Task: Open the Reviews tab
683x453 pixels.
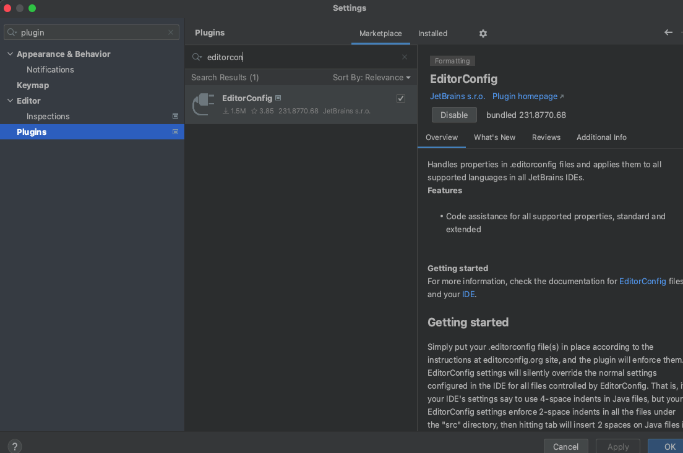Action: (546, 137)
